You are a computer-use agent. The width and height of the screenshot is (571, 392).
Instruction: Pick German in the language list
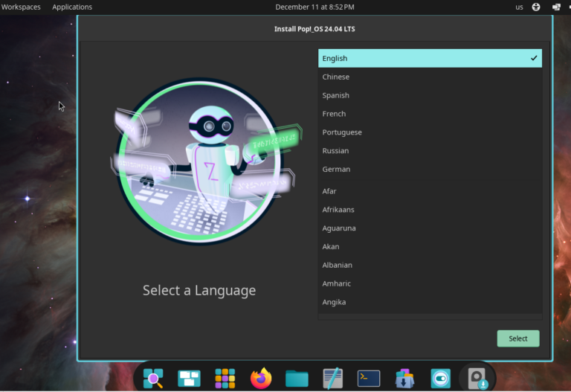pos(336,169)
